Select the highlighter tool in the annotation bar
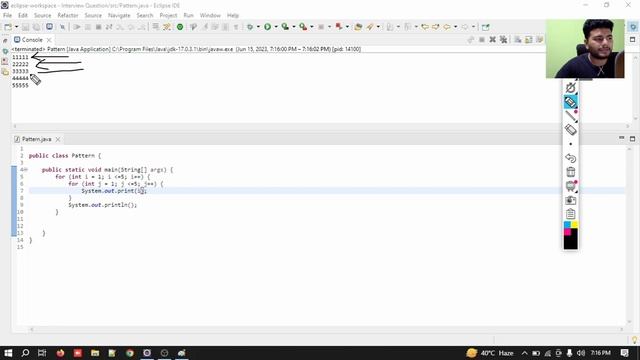This screenshot has width=640, height=360. (570, 102)
